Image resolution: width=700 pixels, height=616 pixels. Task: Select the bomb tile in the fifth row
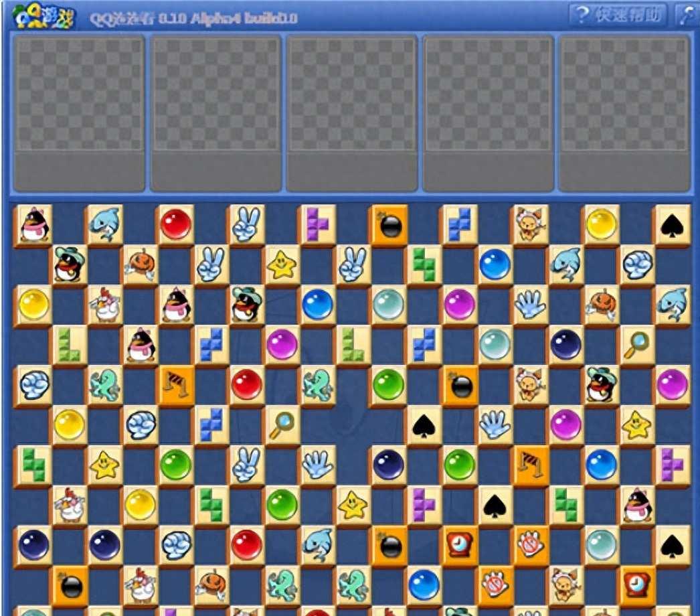tap(460, 384)
